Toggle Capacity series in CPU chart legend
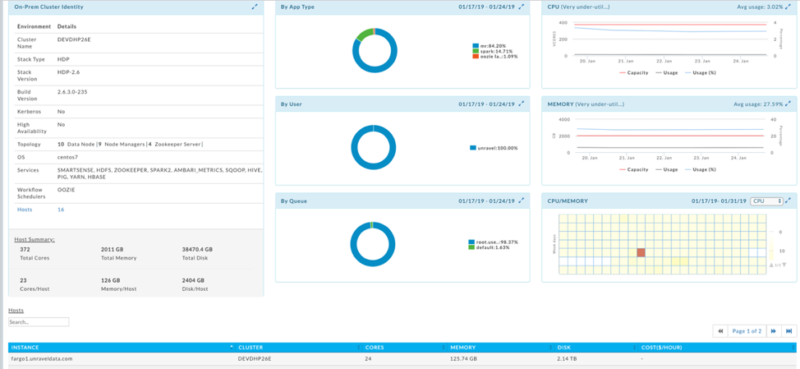The height and width of the screenshot is (369, 800). click(x=634, y=72)
